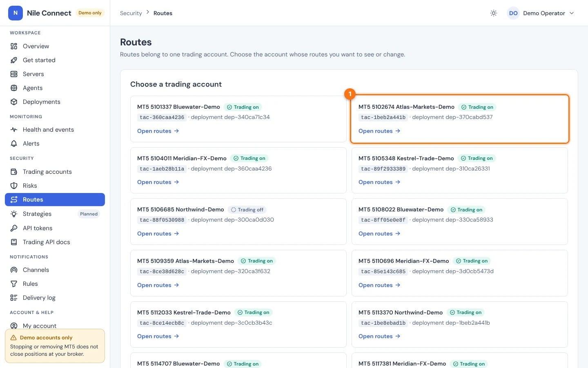The image size is (588, 368).
Task: Click the Security breadcrumb link
Action: point(131,13)
